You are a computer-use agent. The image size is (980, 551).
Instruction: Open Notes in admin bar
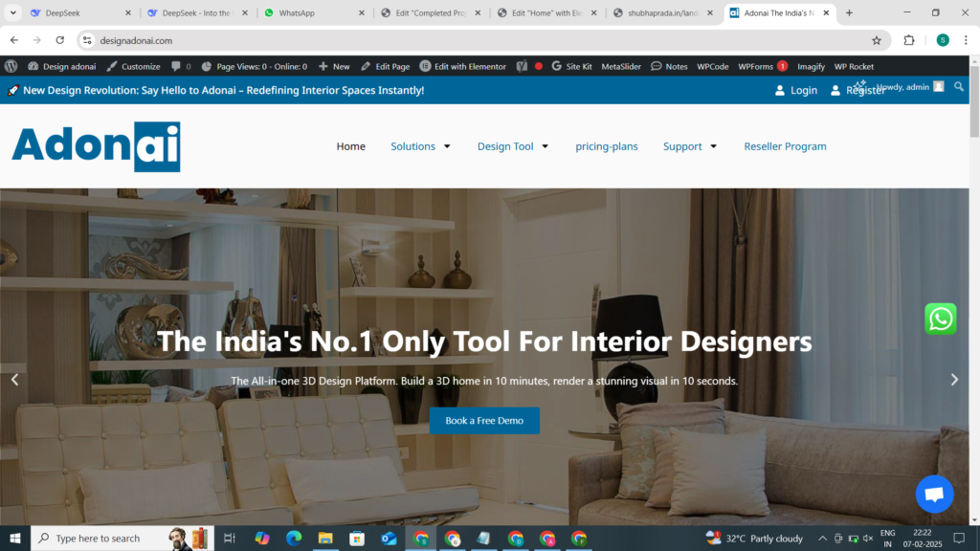tap(669, 66)
